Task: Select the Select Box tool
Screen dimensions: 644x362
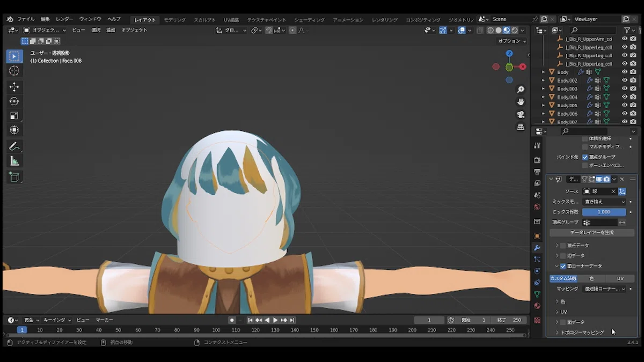Action: [x=14, y=56]
